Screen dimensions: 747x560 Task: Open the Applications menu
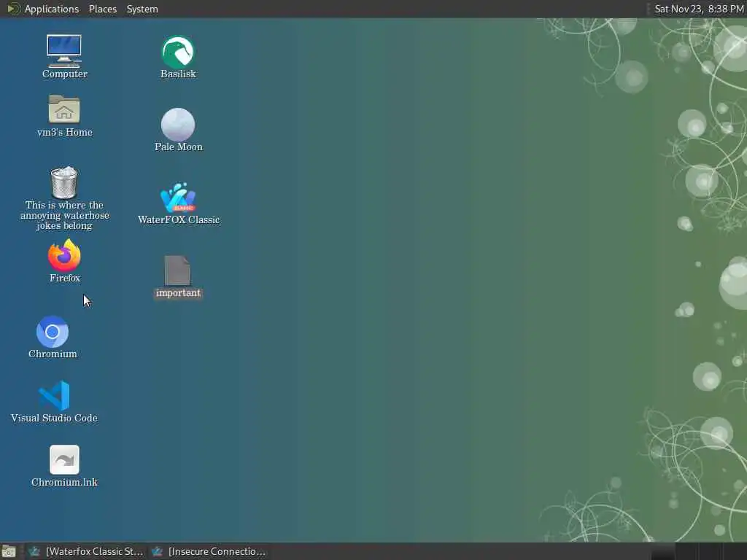click(x=52, y=9)
